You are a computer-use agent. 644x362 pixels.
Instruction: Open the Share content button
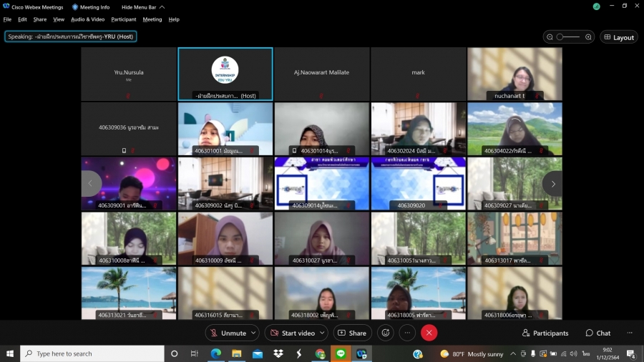point(351,333)
